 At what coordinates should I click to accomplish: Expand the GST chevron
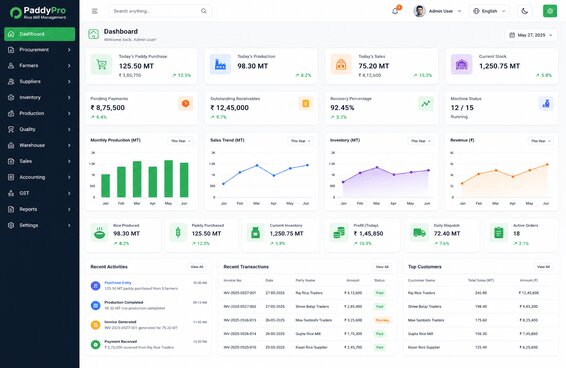69,193
